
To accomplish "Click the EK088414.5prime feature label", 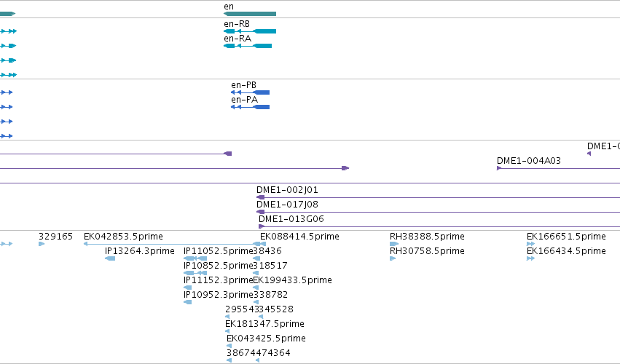I will click(x=299, y=237).
